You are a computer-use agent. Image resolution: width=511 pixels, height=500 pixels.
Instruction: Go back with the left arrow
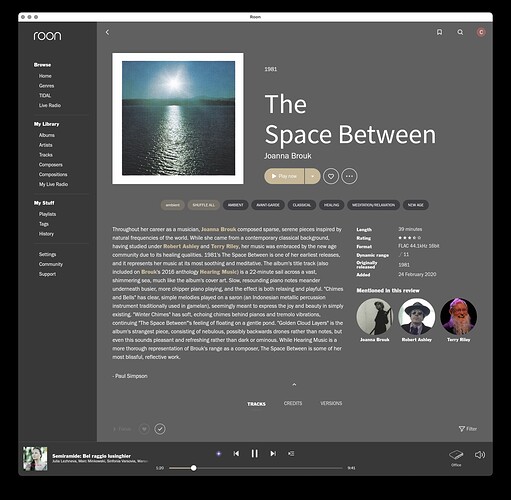point(107,32)
